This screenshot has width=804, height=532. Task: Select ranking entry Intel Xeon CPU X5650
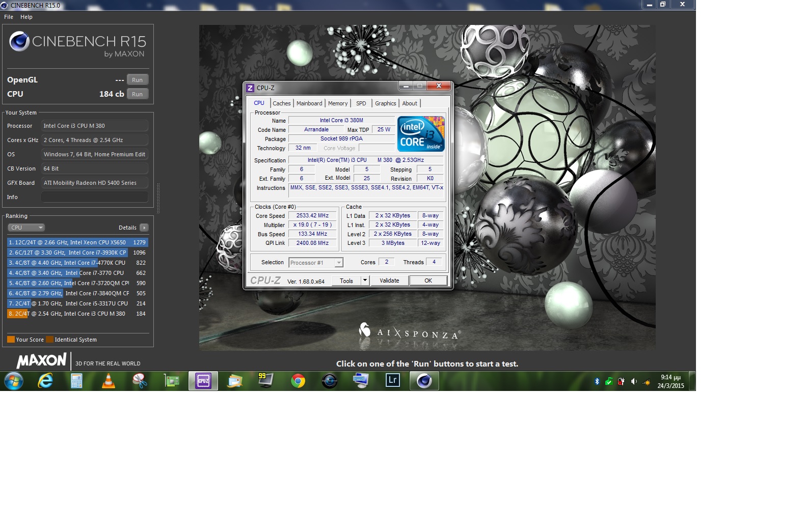coord(77,242)
